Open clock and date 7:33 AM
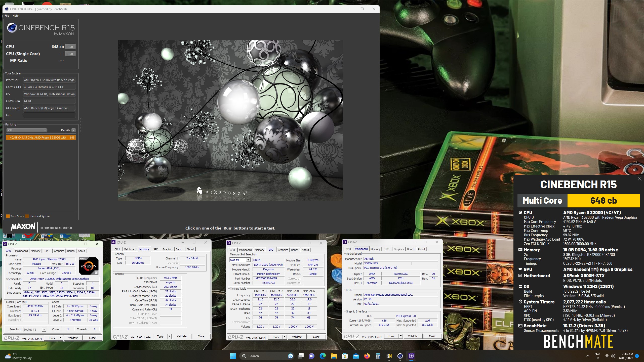Screen dimensions: 644x362 626,356
